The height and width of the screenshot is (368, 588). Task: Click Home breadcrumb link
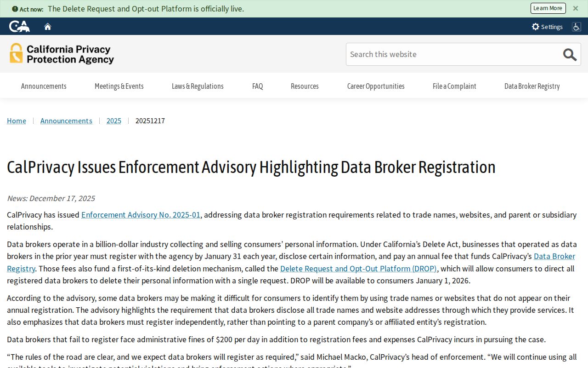[17, 121]
